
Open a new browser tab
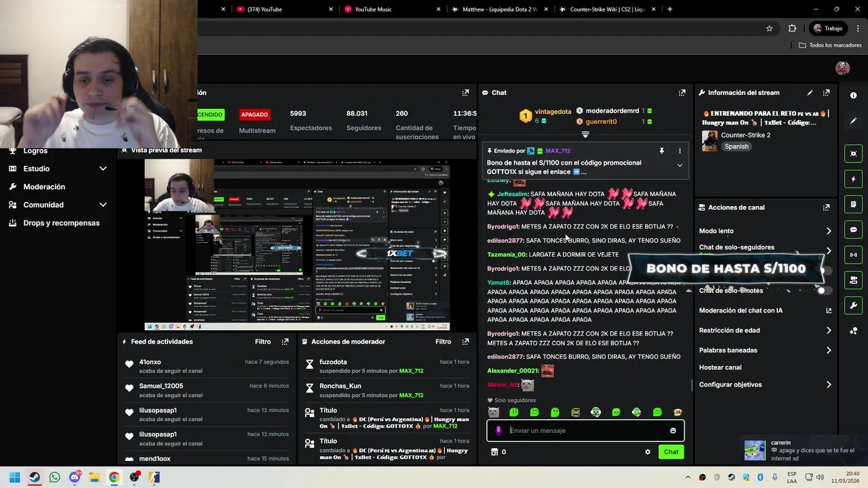tap(669, 9)
